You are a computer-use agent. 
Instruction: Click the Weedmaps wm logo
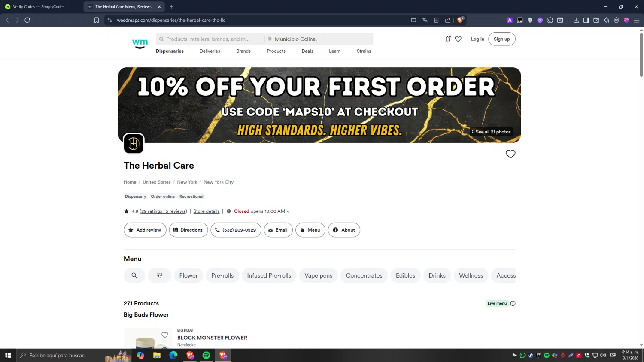[140, 43]
